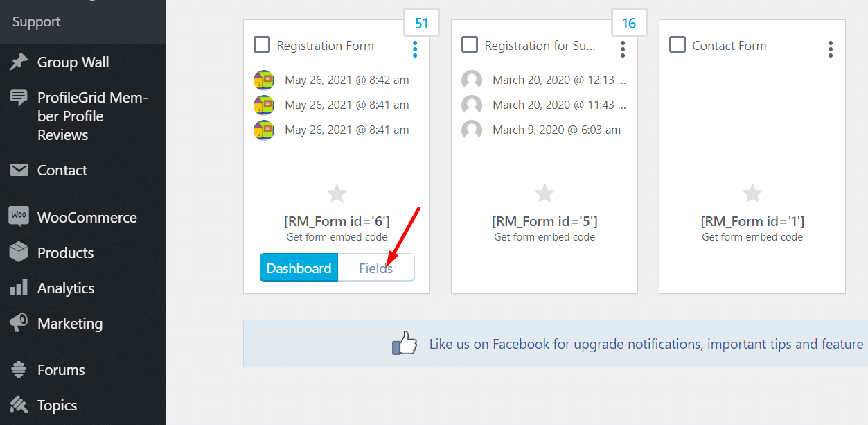This screenshot has height=425, width=868.
Task: Click the Contact envelope icon
Action: click(x=19, y=170)
